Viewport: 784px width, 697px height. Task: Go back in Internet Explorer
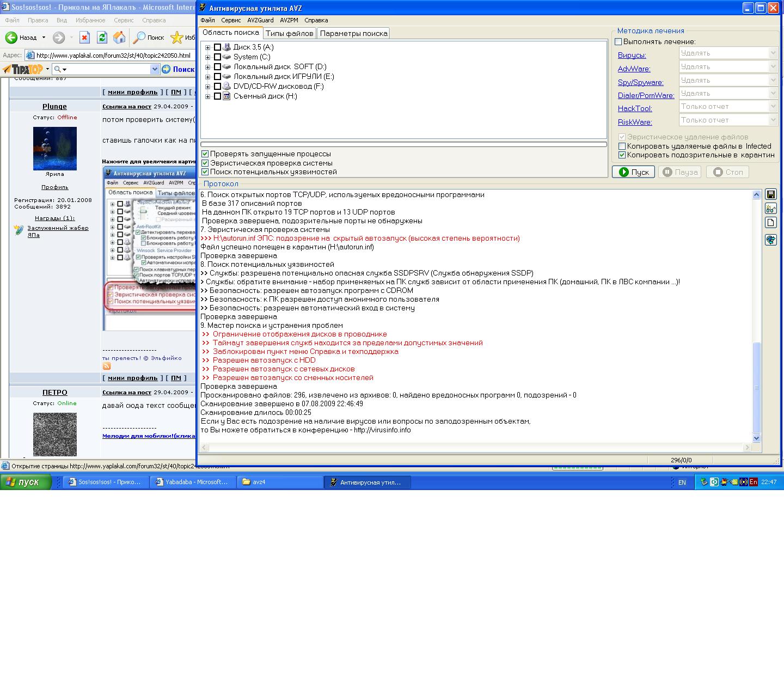point(21,38)
